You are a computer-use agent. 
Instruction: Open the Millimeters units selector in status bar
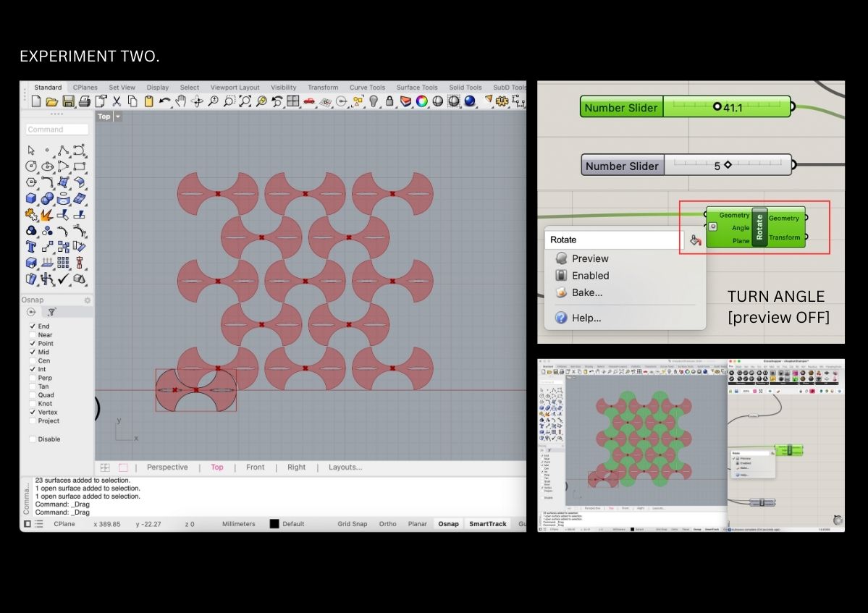coord(238,524)
